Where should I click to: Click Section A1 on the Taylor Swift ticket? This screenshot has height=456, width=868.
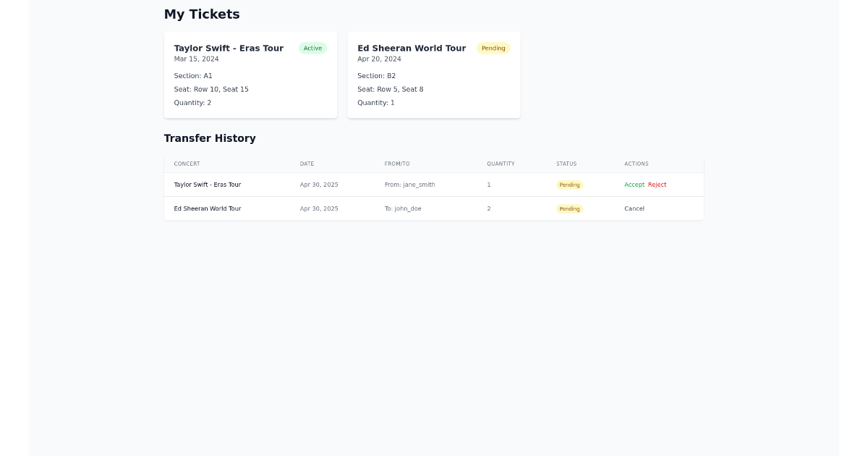coord(192,75)
